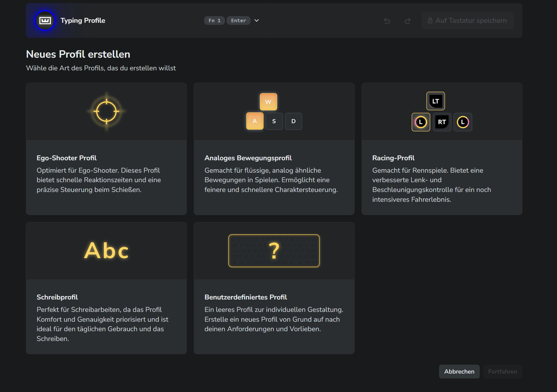Screen dimensions: 557x392
Task: Click the undo arrow icon
Action: pyautogui.click(x=387, y=21)
